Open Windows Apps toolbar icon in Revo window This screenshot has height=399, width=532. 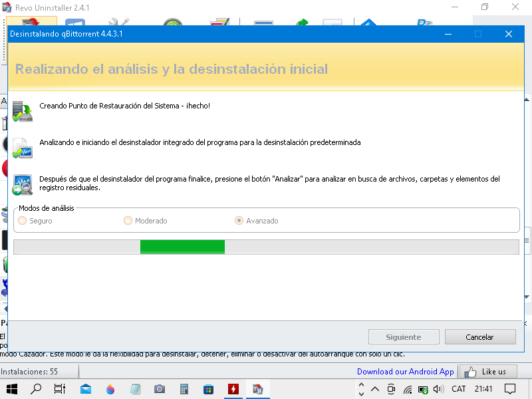point(75,22)
